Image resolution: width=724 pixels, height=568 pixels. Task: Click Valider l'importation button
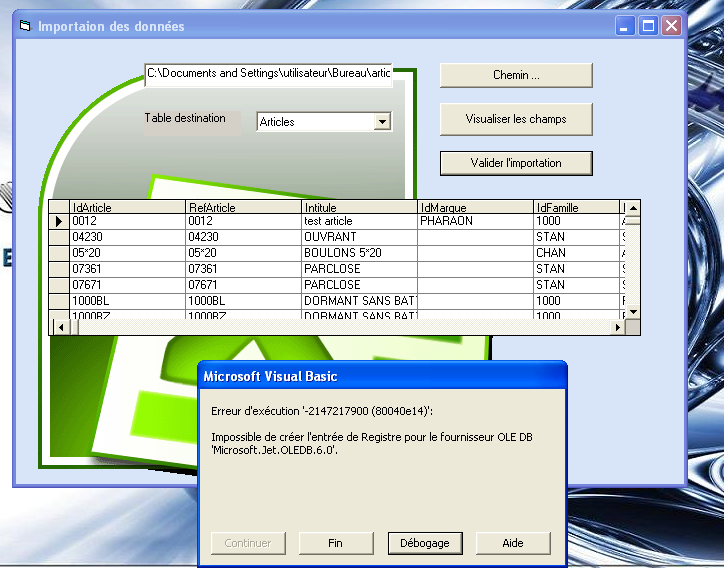point(516,163)
